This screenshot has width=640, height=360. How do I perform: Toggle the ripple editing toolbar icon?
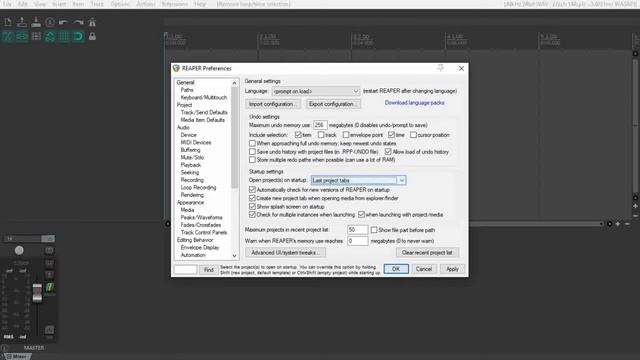[x=36, y=36]
